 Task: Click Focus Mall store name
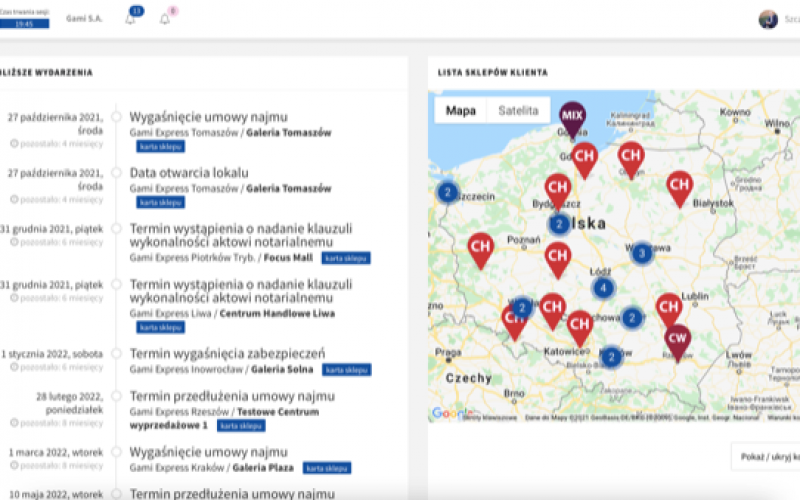point(288,258)
